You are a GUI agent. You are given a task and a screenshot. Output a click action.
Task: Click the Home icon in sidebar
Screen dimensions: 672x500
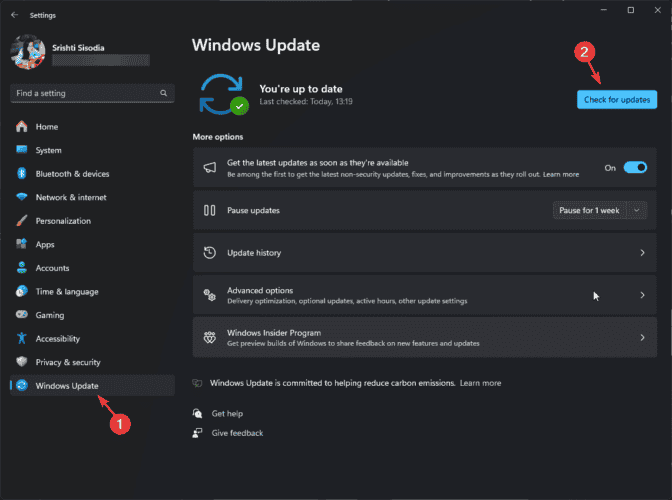tap(21, 126)
